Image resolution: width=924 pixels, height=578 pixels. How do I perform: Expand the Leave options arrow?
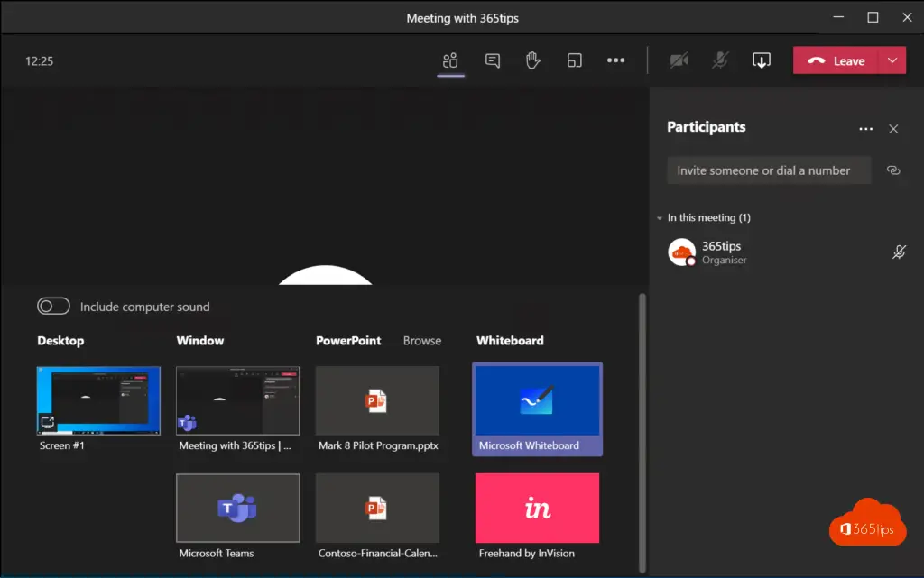[x=892, y=60]
